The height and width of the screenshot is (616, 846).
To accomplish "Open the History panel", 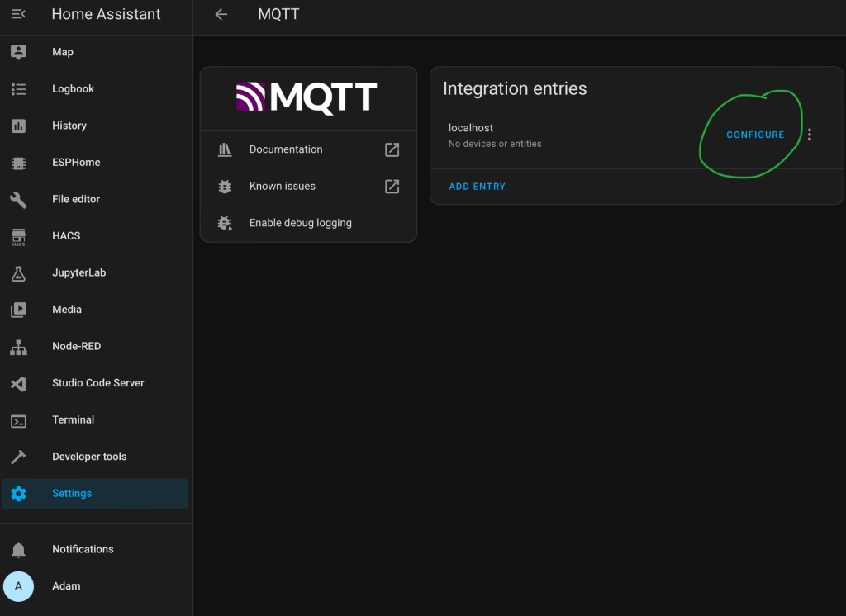I will [69, 126].
